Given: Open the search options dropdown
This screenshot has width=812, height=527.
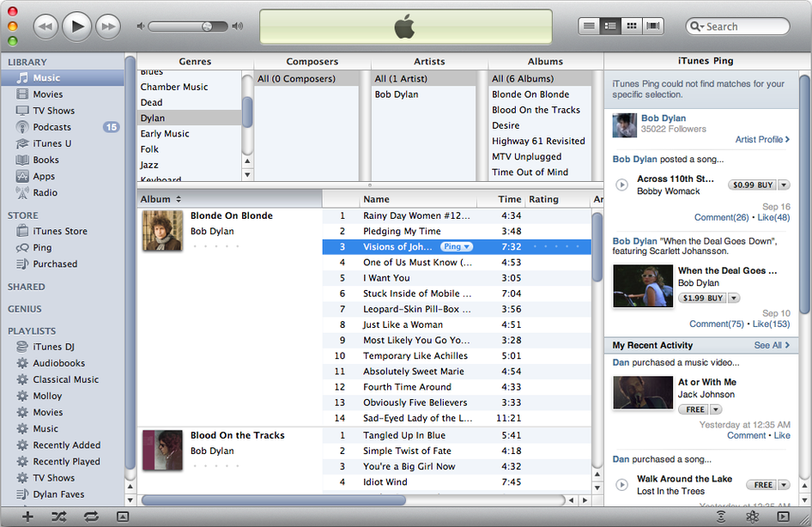Looking at the screenshot, I should (x=701, y=27).
